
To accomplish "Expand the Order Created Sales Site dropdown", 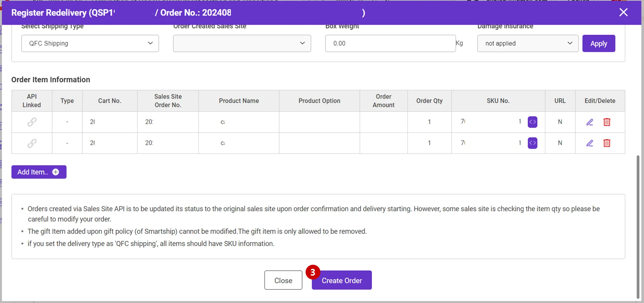I will click(x=242, y=43).
